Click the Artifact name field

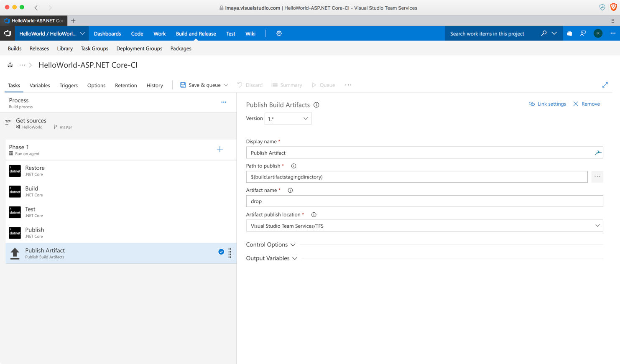pos(424,201)
